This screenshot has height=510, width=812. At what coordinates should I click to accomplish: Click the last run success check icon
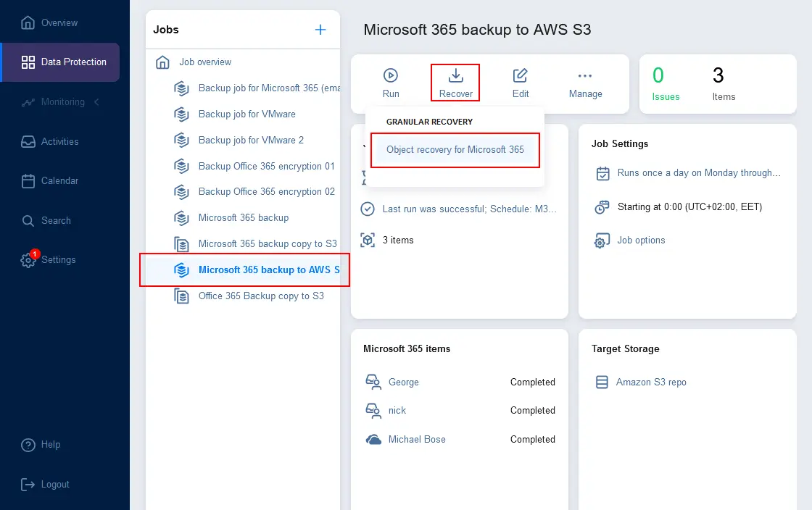(x=367, y=209)
